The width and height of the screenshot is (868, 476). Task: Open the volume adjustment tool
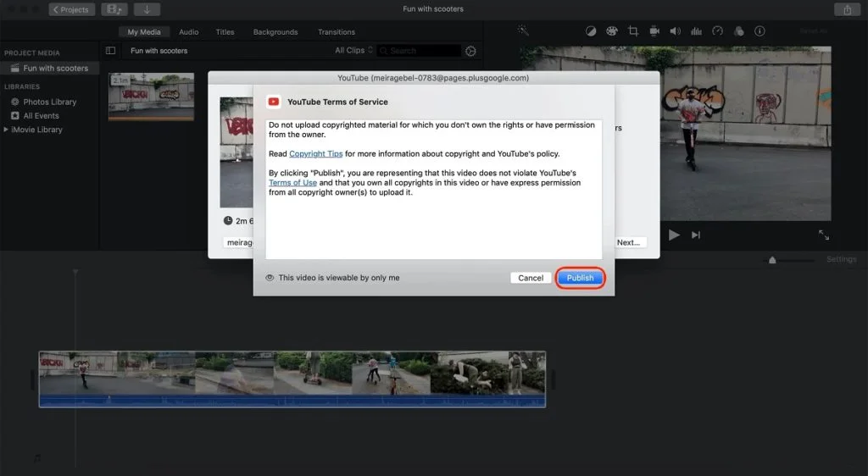coord(676,31)
